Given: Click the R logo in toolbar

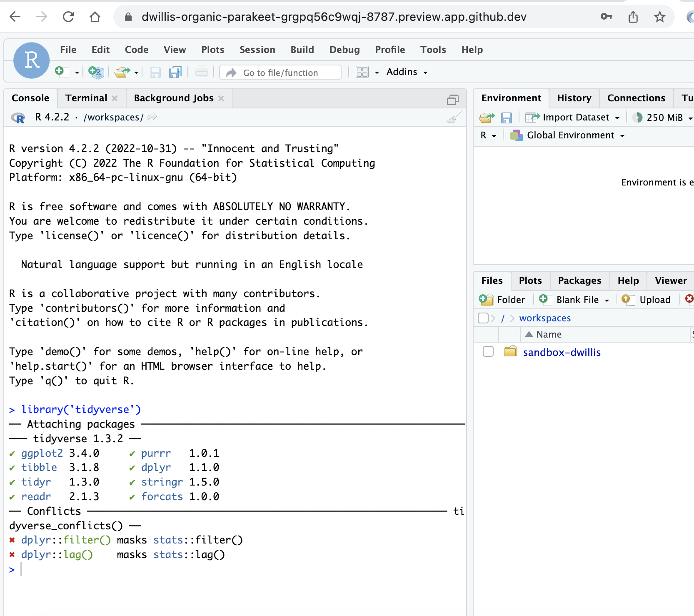Looking at the screenshot, I should tap(32, 60).
